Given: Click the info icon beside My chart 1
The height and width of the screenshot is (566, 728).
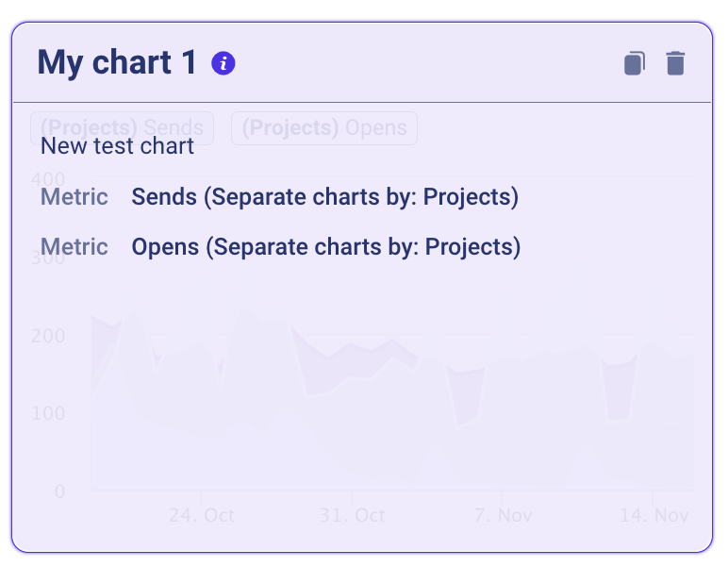Looking at the screenshot, I should (x=223, y=63).
